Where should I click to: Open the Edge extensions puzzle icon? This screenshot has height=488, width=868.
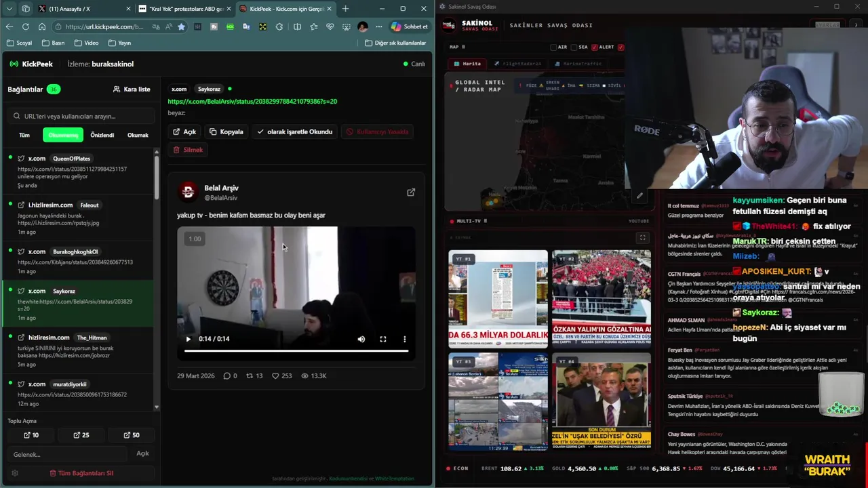point(279,26)
